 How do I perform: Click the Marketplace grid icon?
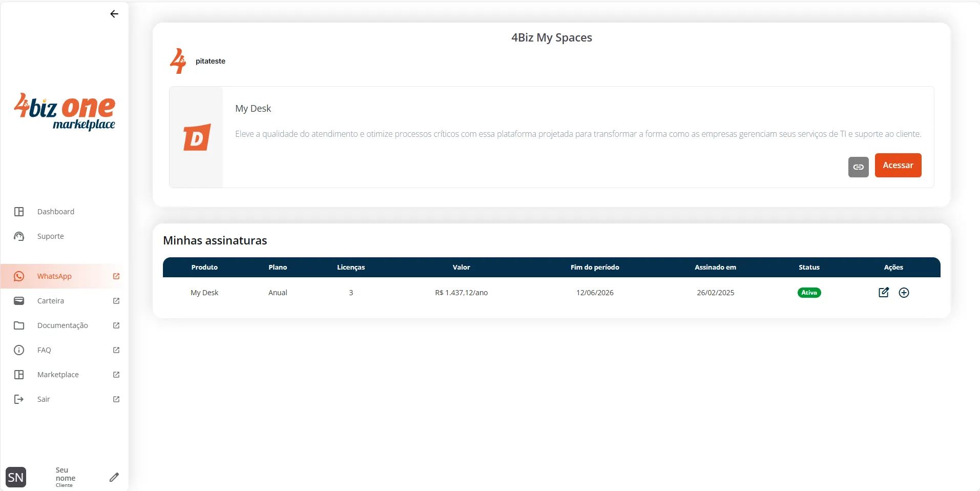(19, 375)
